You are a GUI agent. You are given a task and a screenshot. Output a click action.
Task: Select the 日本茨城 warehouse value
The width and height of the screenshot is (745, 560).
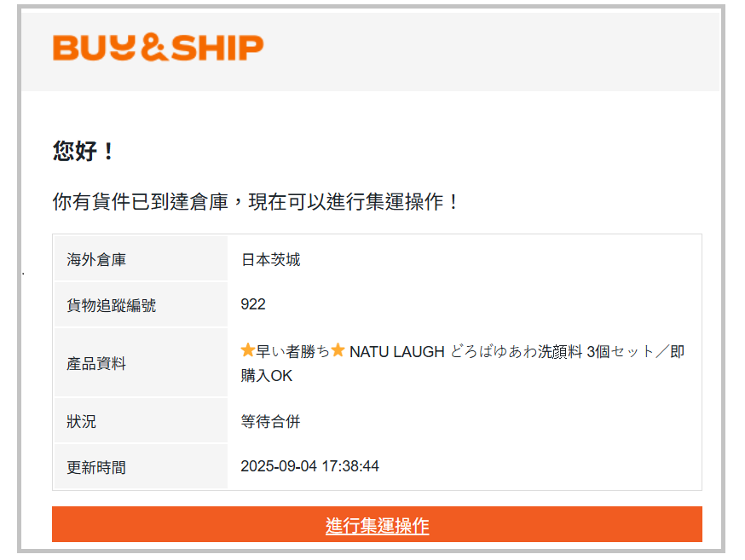click(x=270, y=259)
